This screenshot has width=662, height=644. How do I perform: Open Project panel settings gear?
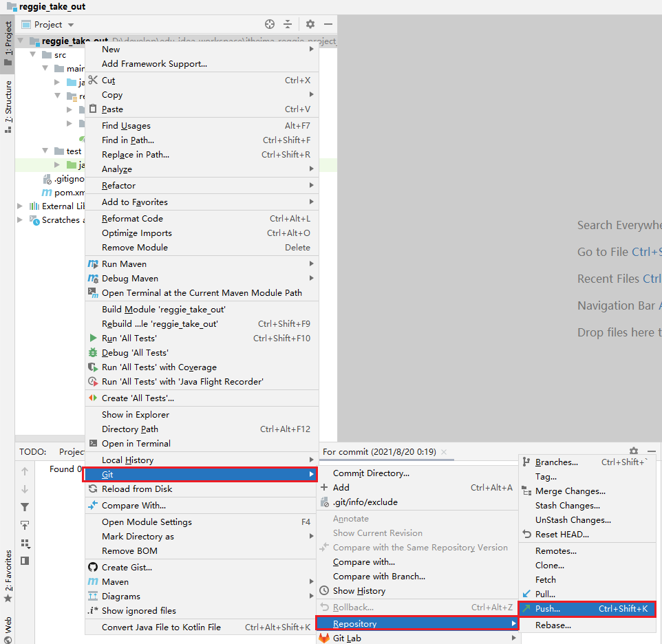(x=310, y=24)
